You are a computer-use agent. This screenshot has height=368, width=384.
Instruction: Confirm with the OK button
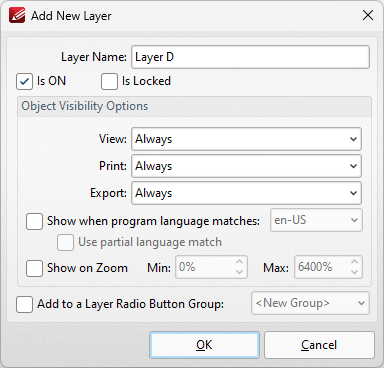[204, 345]
